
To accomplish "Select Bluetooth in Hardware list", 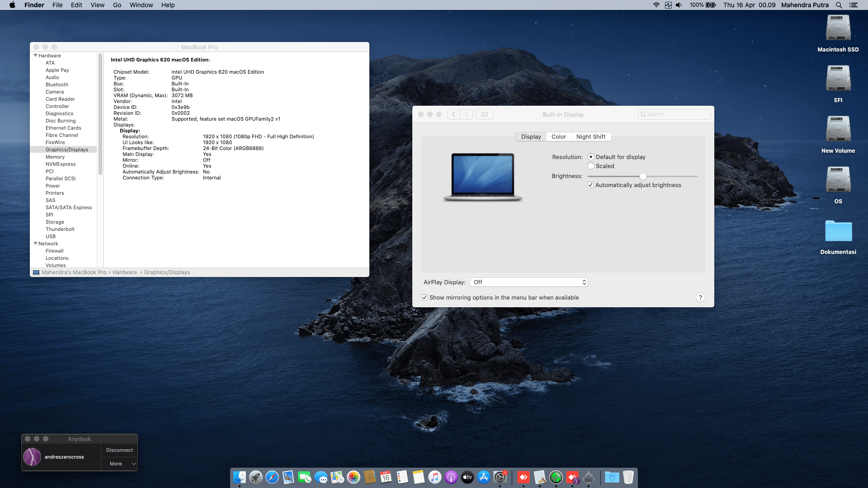I will (x=57, y=84).
